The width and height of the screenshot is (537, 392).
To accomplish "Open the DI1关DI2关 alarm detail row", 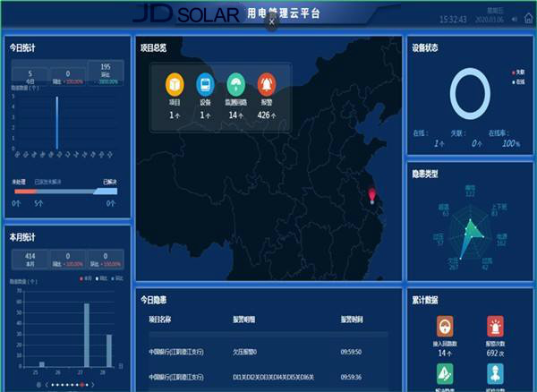I will coord(268,377).
